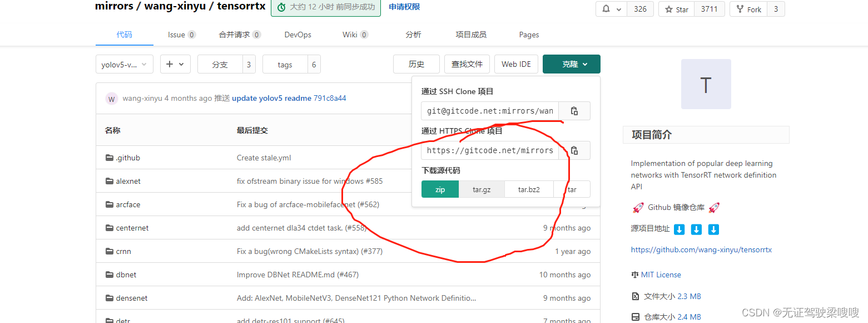Expand the 克隆 clone dropdown button
Viewport: 868px width, 323px height.
pyautogui.click(x=572, y=64)
